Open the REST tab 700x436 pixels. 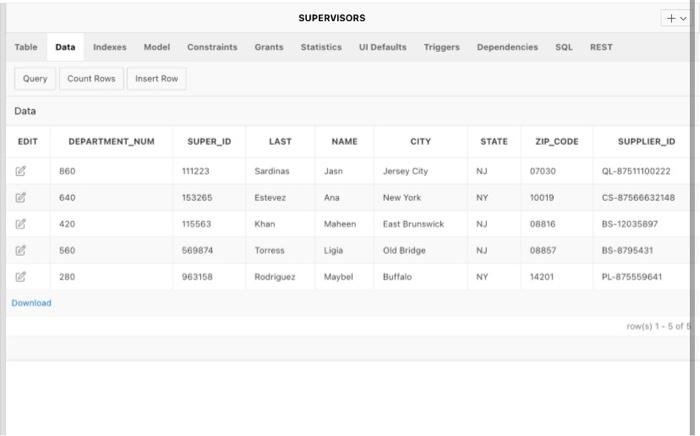(x=601, y=47)
